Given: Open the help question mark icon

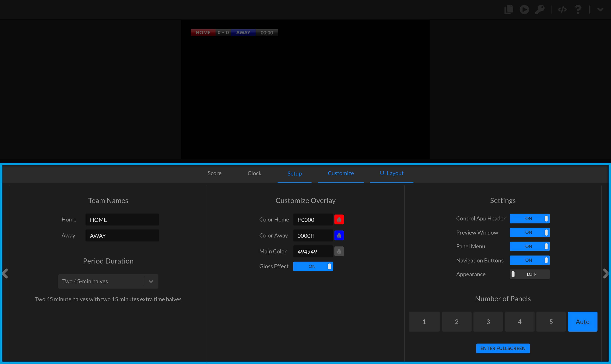Looking at the screenshot, I should point(578,10).
